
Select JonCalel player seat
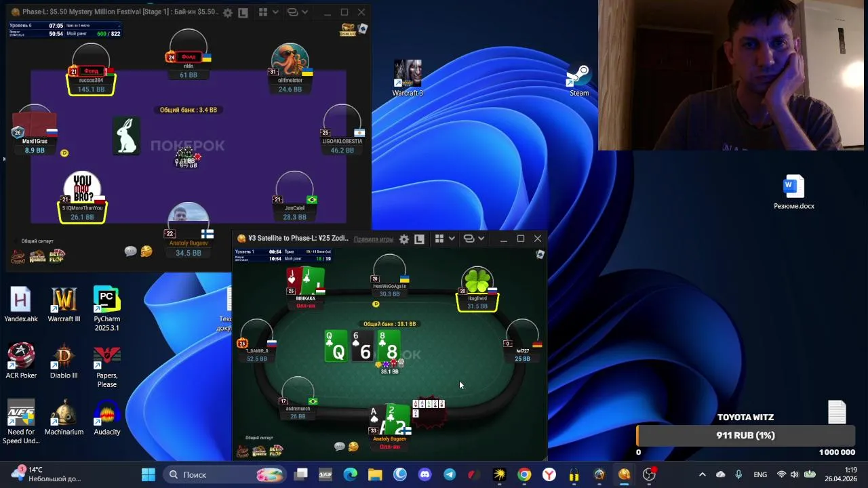[x=294, y=197]
